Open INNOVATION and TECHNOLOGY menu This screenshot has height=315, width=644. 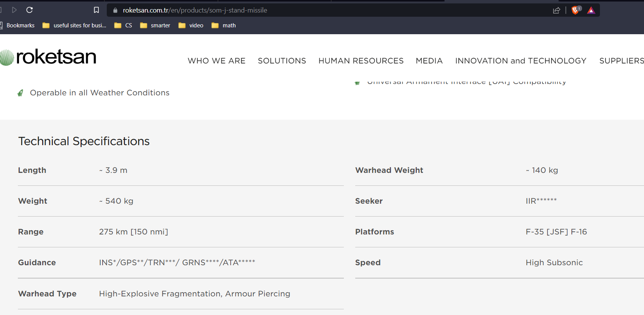pyautogui.click(x=521, y=61)
